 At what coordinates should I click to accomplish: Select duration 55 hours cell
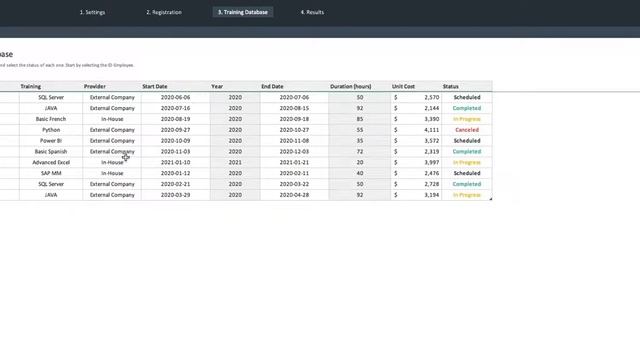(x=360, y=130)
